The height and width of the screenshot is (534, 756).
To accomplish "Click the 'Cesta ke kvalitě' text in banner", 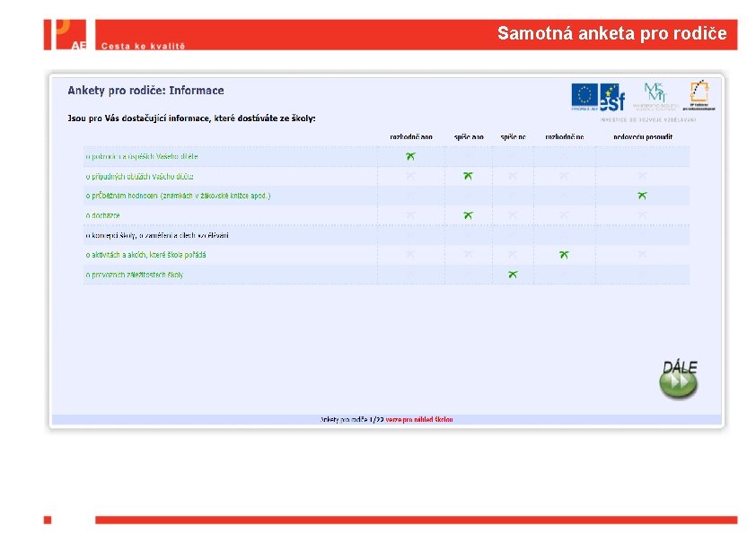I will [x=143, y=47].
